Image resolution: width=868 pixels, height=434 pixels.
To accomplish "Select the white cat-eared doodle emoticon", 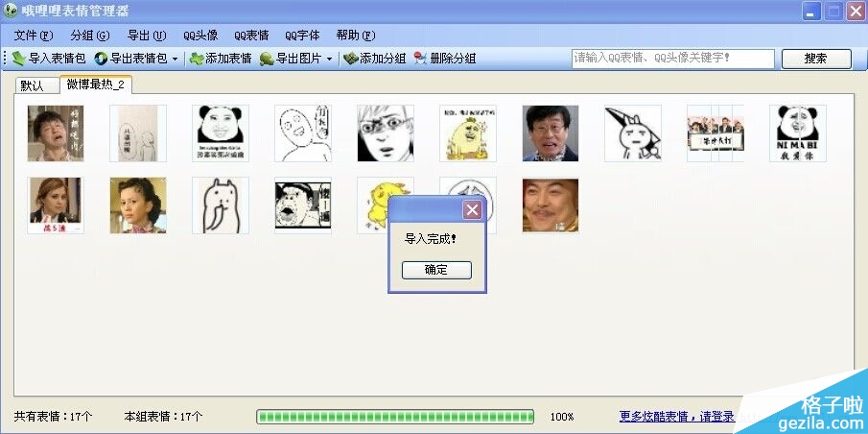I will (221, 205).
